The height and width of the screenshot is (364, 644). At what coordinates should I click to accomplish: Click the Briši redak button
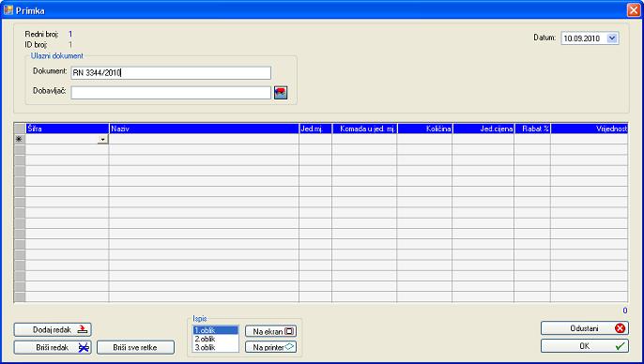[53, 348]
